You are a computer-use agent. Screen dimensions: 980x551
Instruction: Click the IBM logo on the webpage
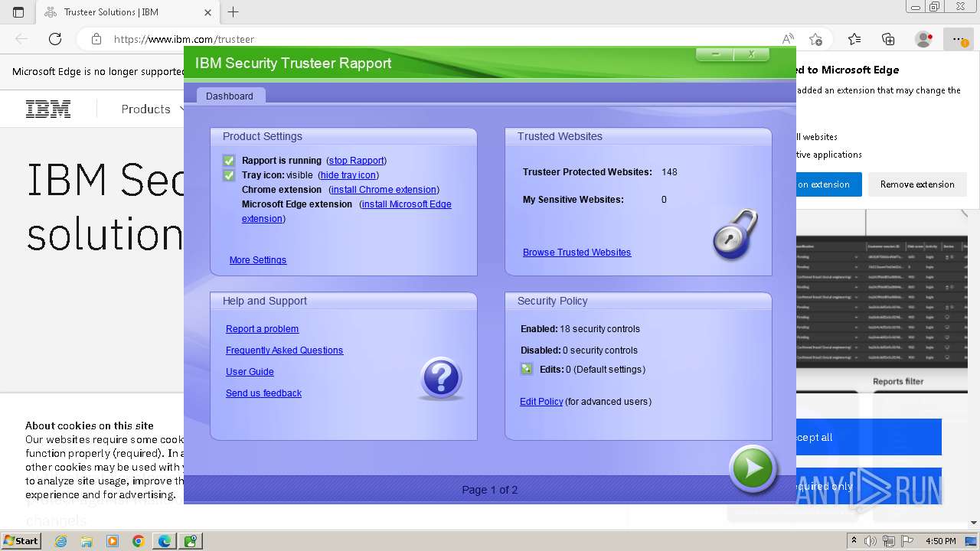tap(48, 109)
